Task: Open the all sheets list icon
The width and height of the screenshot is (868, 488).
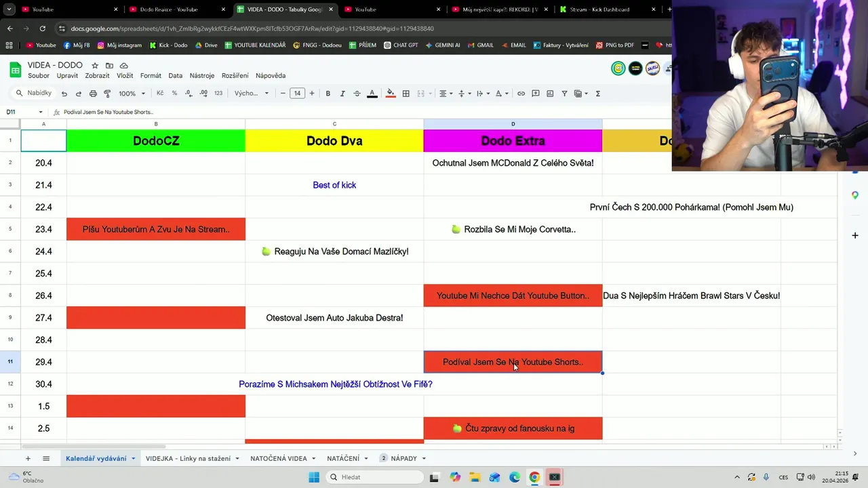Action: 46,459
